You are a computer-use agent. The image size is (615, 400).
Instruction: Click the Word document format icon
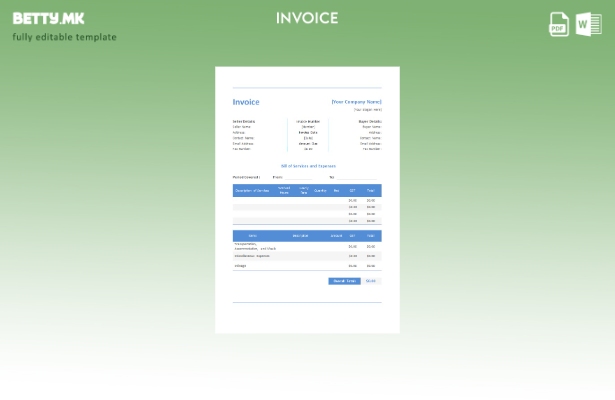(589, 24)
